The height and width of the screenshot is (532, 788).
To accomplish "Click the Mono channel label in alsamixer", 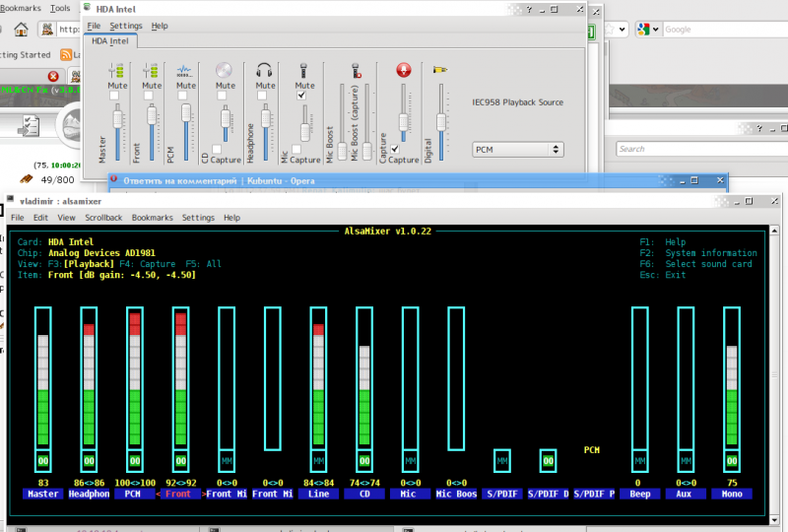I will coord(732,494).
